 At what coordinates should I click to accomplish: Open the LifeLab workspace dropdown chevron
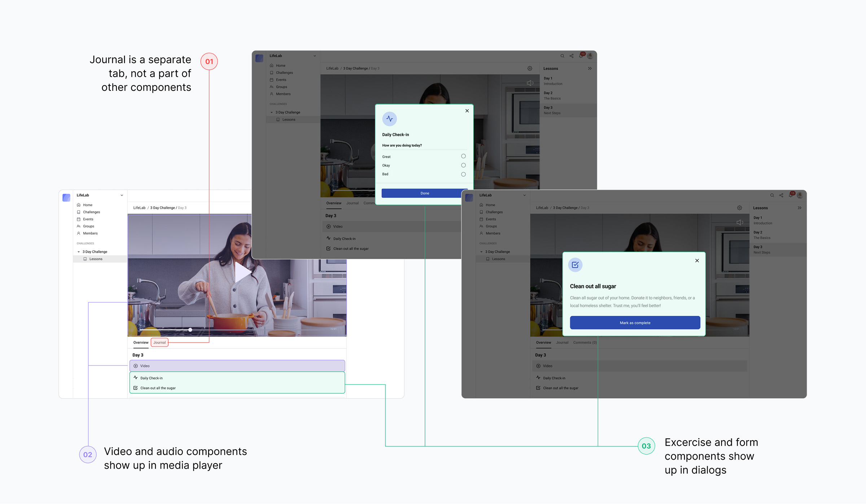[x=122, y=195]
